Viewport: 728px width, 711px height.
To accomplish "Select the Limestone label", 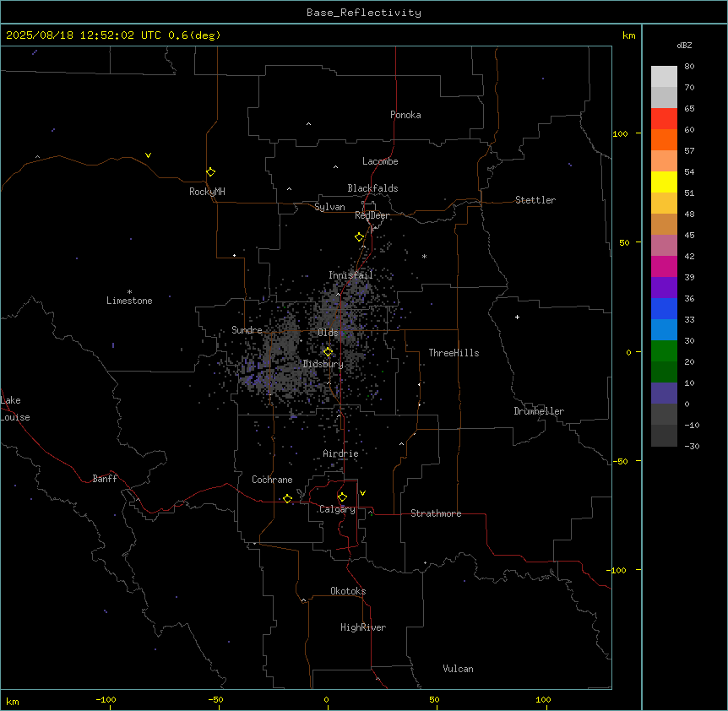I will 129,301.
